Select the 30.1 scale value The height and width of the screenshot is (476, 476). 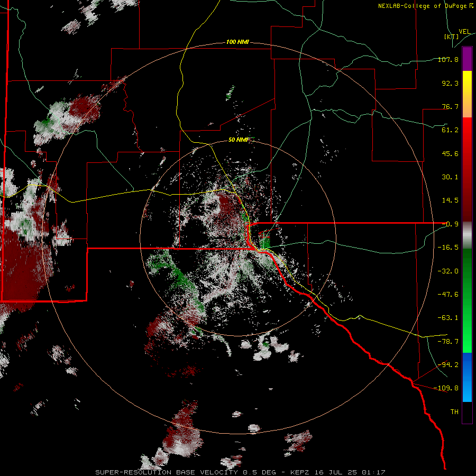tap(450, 177)
